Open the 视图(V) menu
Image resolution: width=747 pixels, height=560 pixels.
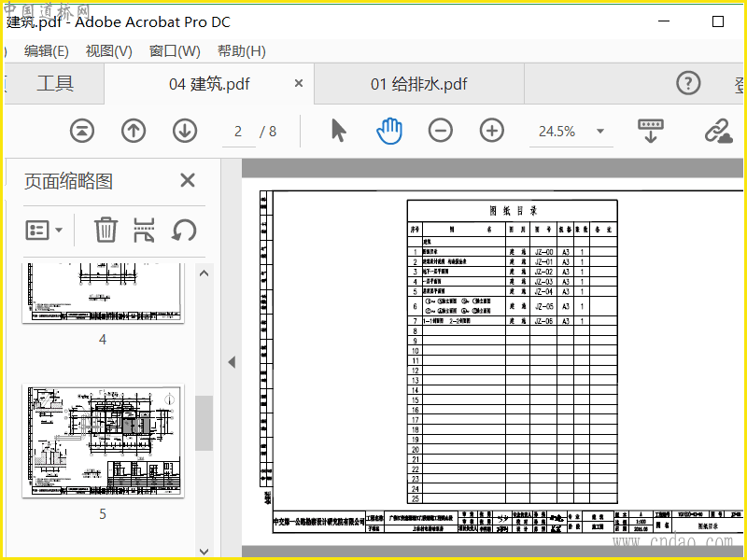click(x=108, y=51)
